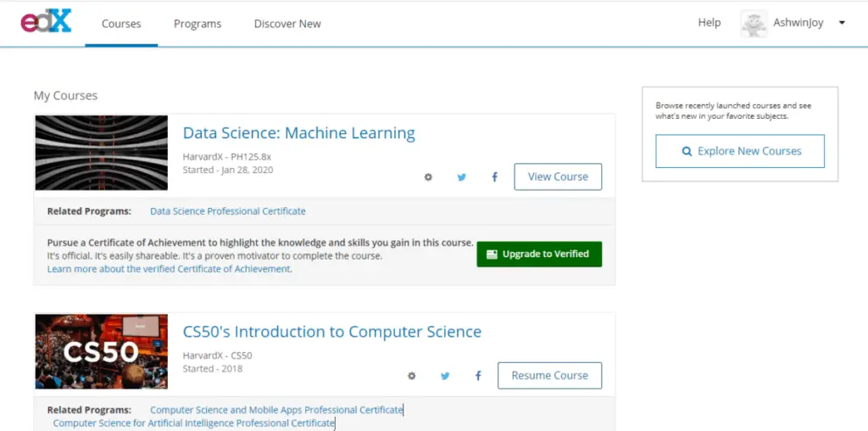Share CS50 course on Twitter

(444, 376)
